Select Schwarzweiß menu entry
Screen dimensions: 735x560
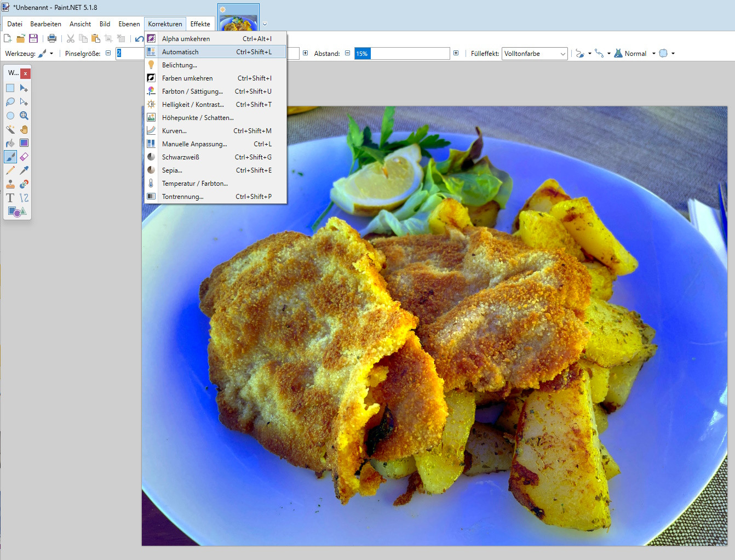point(180,157)
